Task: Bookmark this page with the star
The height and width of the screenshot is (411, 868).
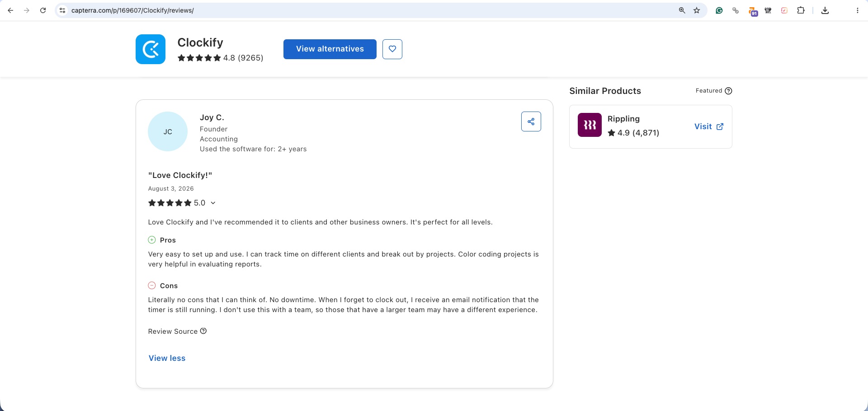Action: coord(697,10)
